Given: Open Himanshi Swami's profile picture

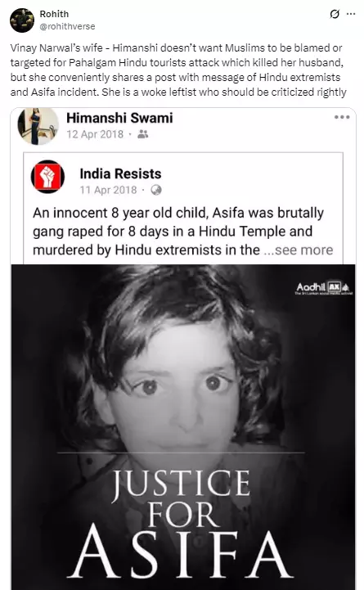Looking at the screenshot, I should tap(38, 126).
